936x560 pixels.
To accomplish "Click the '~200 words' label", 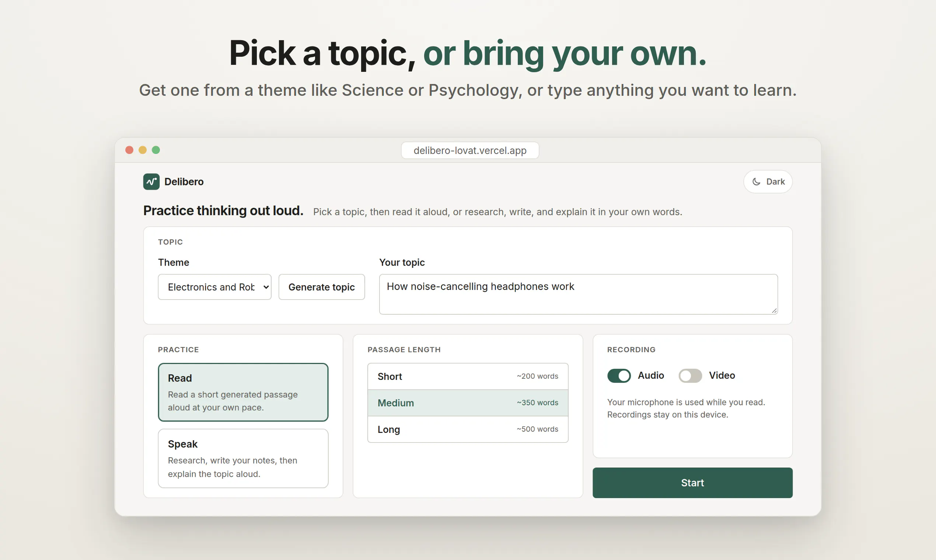I will [537, 376].
